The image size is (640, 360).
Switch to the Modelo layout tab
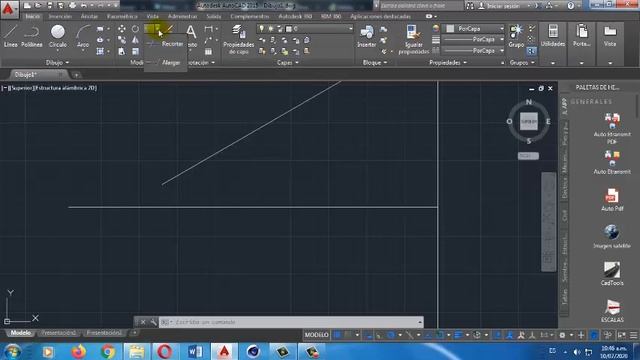pyautogui.click(x=20, y=333)
